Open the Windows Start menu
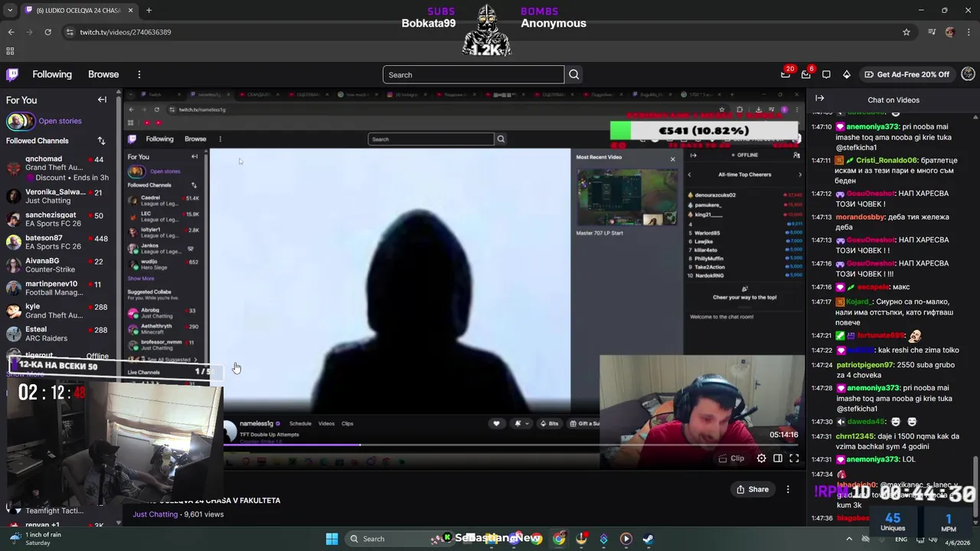 [x=332, y=539]
